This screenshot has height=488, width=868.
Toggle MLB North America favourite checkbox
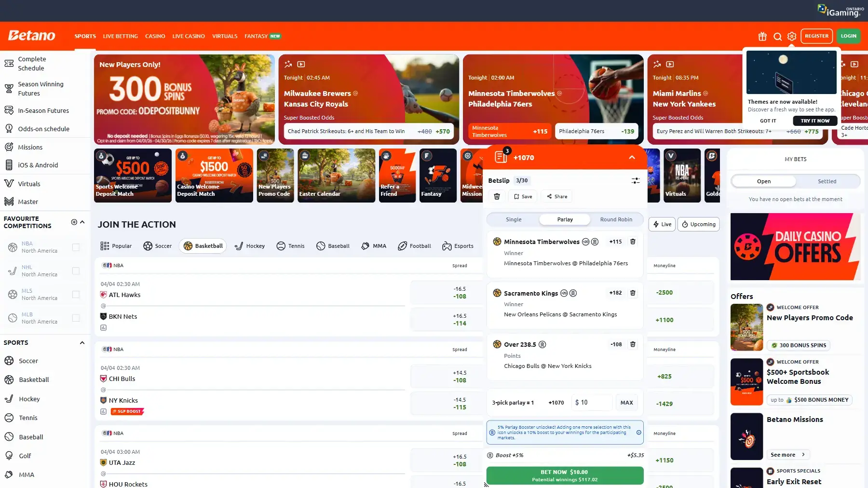[x=76, y=318]
